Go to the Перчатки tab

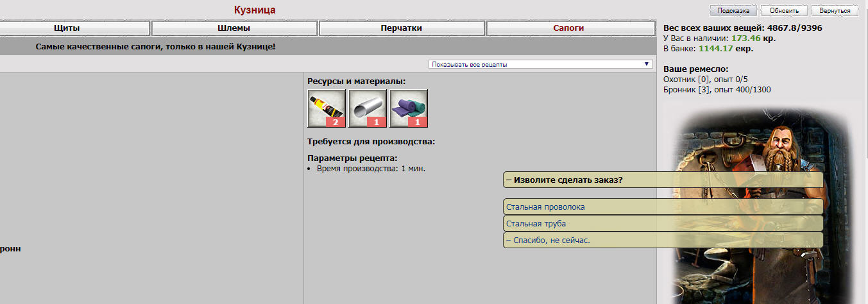point(402,28)
